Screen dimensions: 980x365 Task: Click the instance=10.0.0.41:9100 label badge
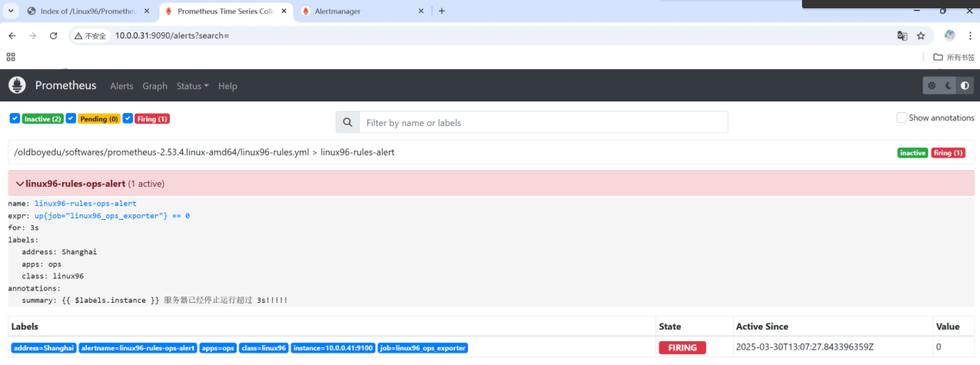(333, 348)
